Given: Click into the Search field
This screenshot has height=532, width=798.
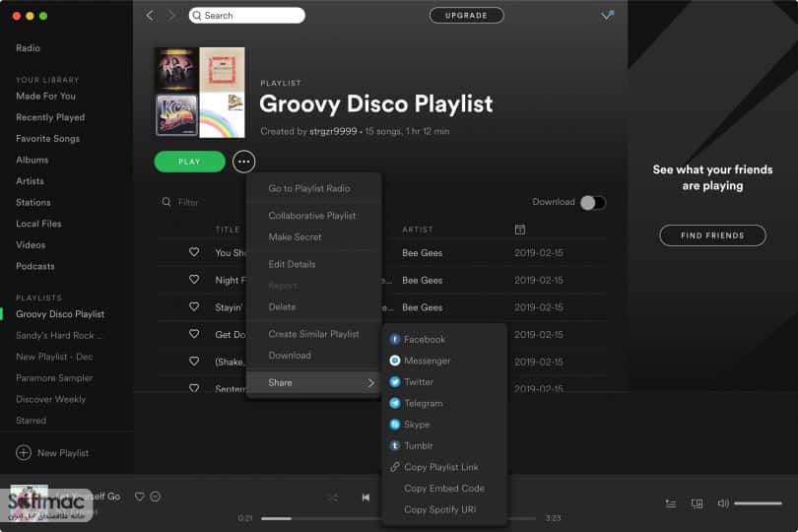Looking at the screenshot, I should click(247, 16).
